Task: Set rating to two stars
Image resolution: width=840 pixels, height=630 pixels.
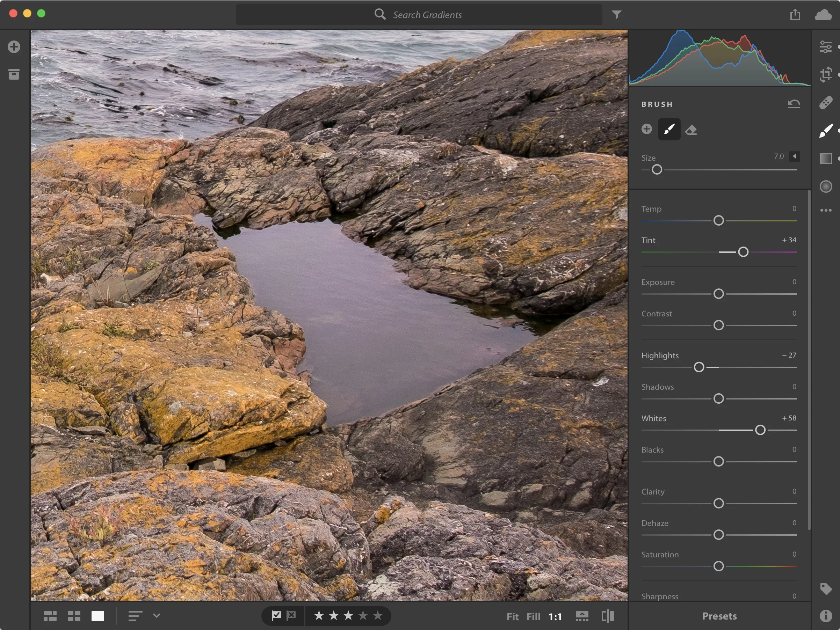Action: [333, 615]
